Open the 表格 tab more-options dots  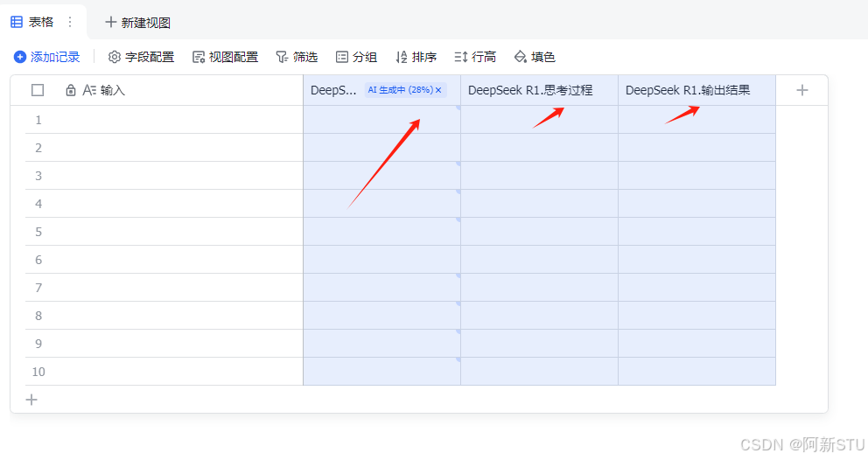pyautogui.click(x=70, y=22)
